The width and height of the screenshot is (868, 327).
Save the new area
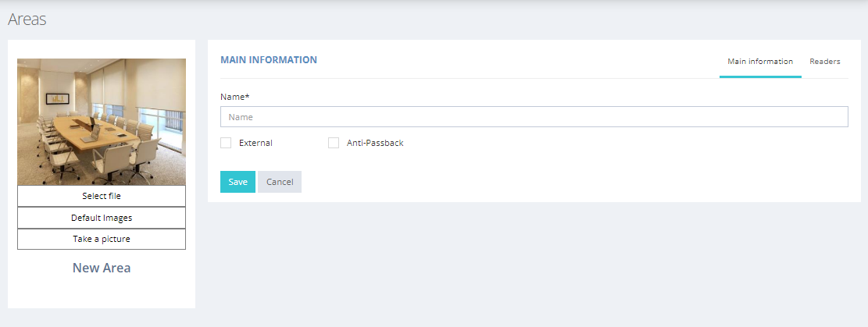point(238,182)
